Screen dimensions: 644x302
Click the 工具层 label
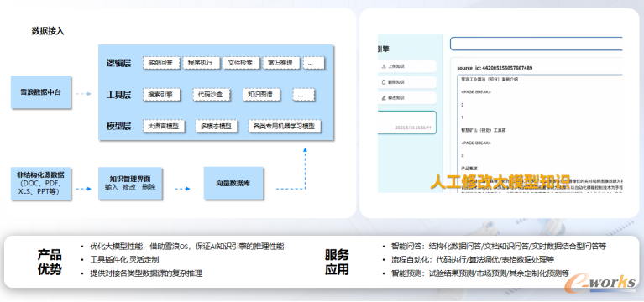pyautogui.click(x=118, y=95)
